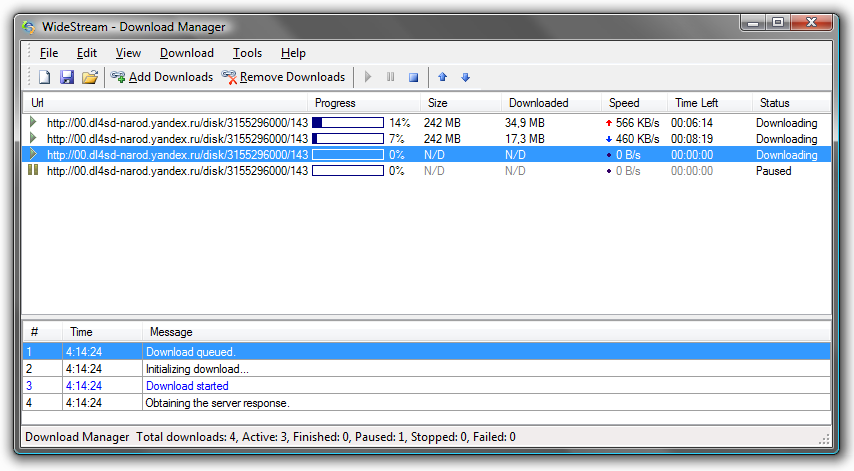Viewport: 854px width, 471px height.
Task: Click play status icon of 14% download
Action: click(33, 122)
